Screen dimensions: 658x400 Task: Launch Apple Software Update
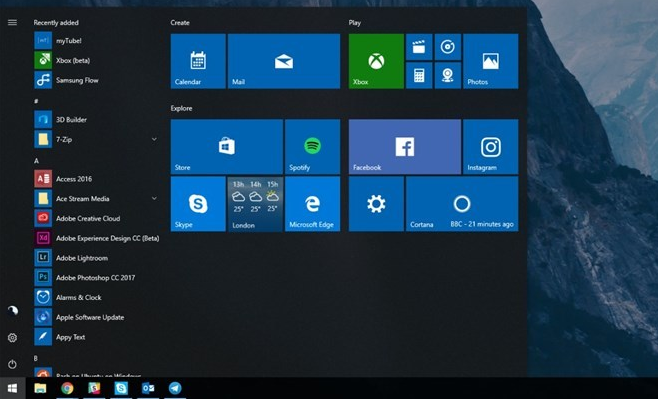[97, 317]
